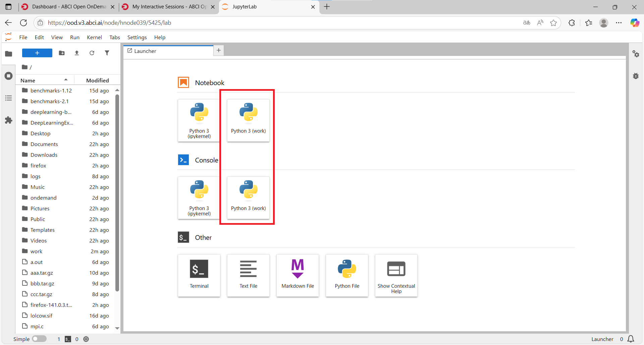Viewport: 644px width, 345px height.
Task: Click the kernel gear icon in status bar
Action: (86, 339)
